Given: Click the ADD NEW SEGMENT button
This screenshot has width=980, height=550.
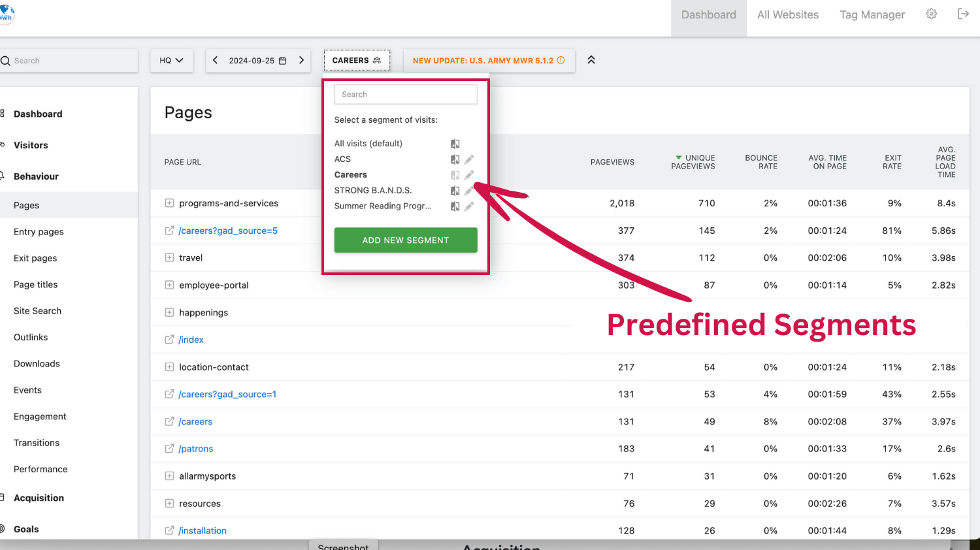Looking at the screenshot, I should [x=406, y=240].
